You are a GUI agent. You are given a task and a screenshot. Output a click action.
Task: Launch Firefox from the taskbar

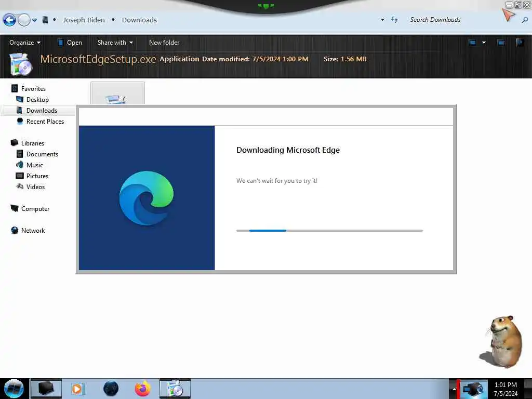coord(143,389)
